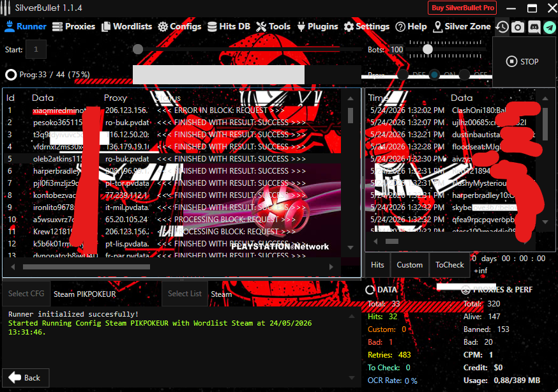Set proxy mode radio to OFF
The image size is (558, 392).
464,75
